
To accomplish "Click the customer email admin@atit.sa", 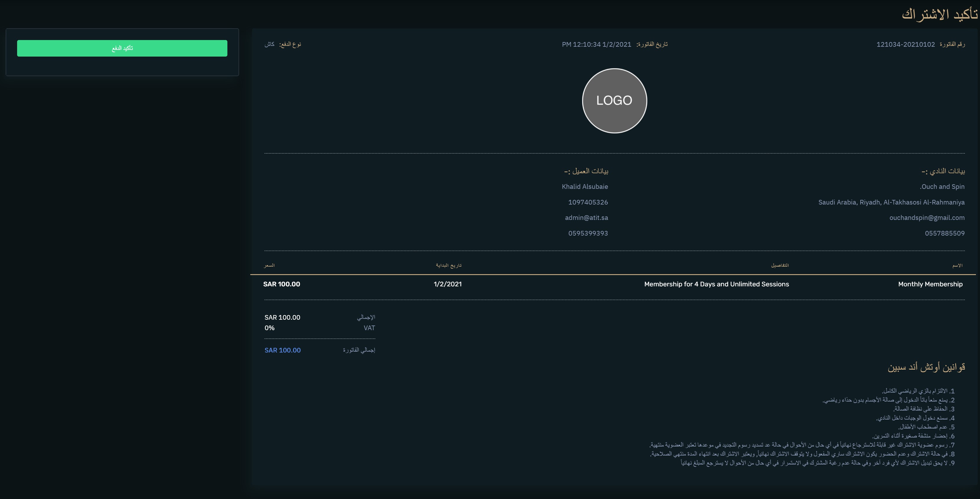I will 586,218.
